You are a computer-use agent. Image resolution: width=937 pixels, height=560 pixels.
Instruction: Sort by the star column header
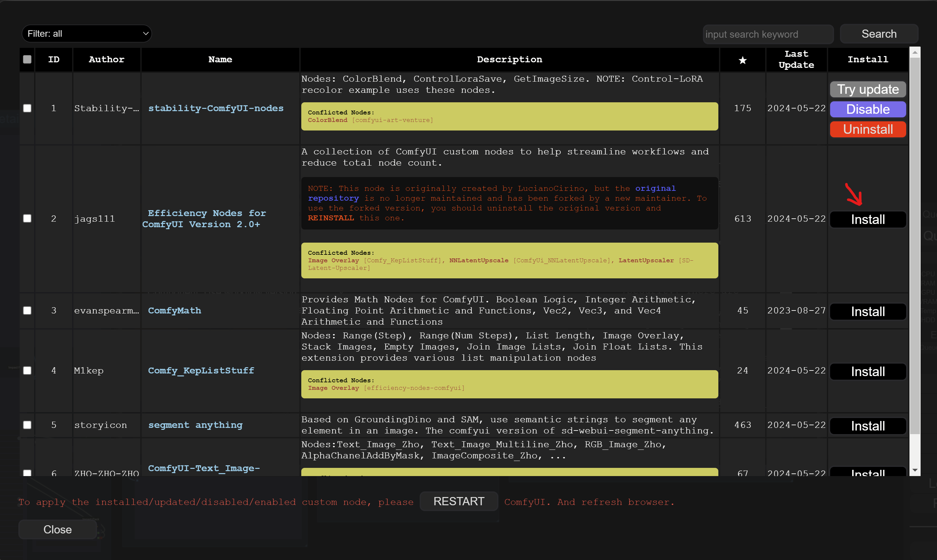pos(742,60)
